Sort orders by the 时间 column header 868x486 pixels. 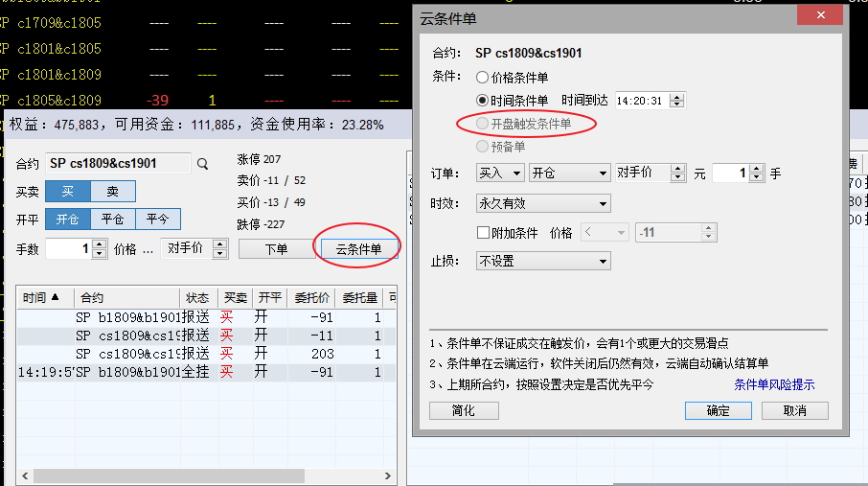(44, 298)
